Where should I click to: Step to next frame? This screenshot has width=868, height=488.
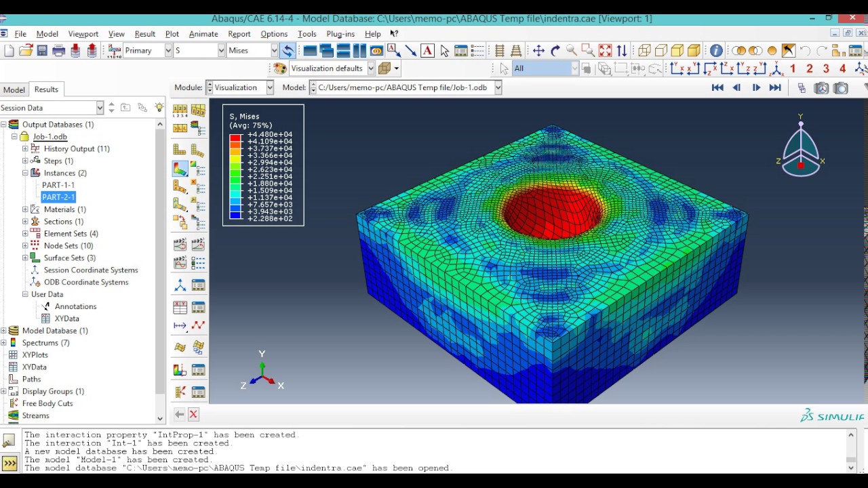click(756, 88)
